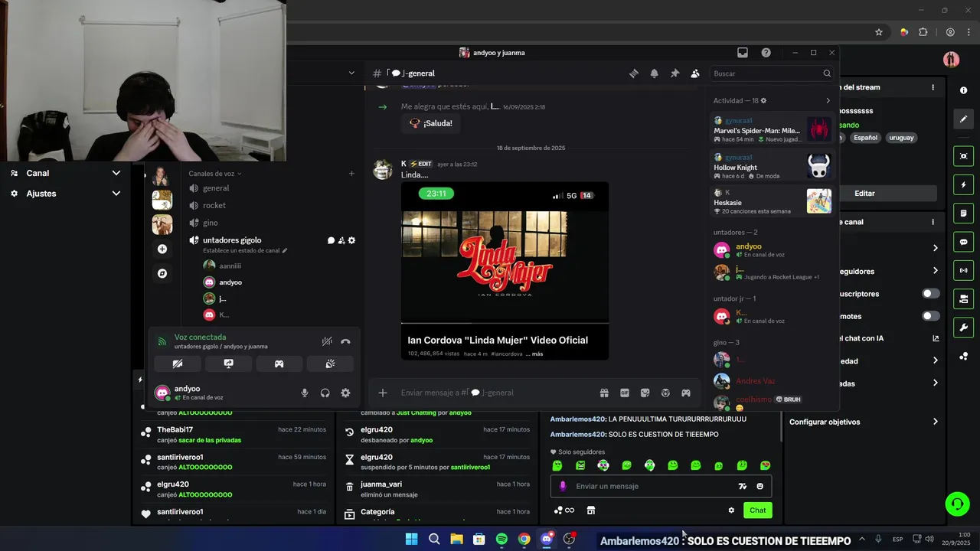Open the Windows Start menu
This screenshot has height=551, width=980.
pyautogui.click(x=411, y=539)
